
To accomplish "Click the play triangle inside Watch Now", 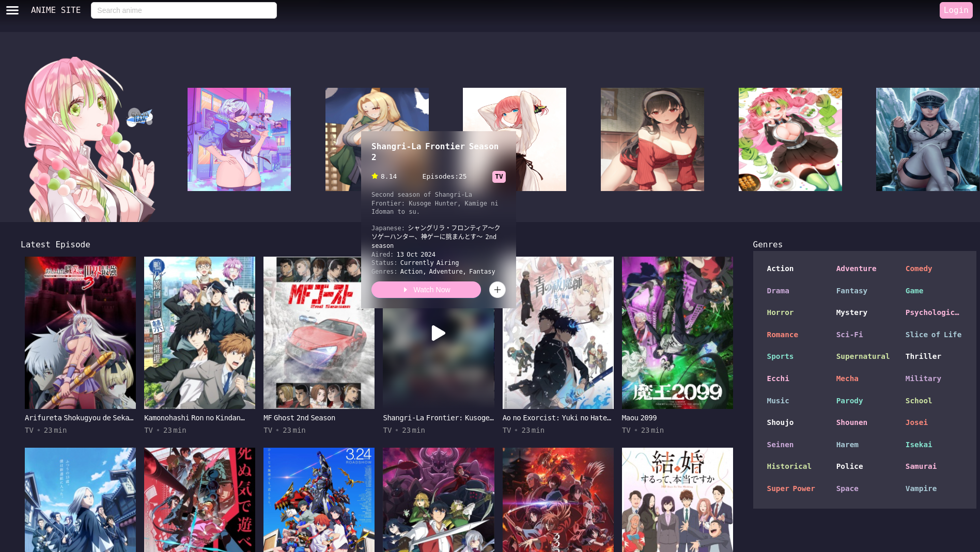I will 406,290.
